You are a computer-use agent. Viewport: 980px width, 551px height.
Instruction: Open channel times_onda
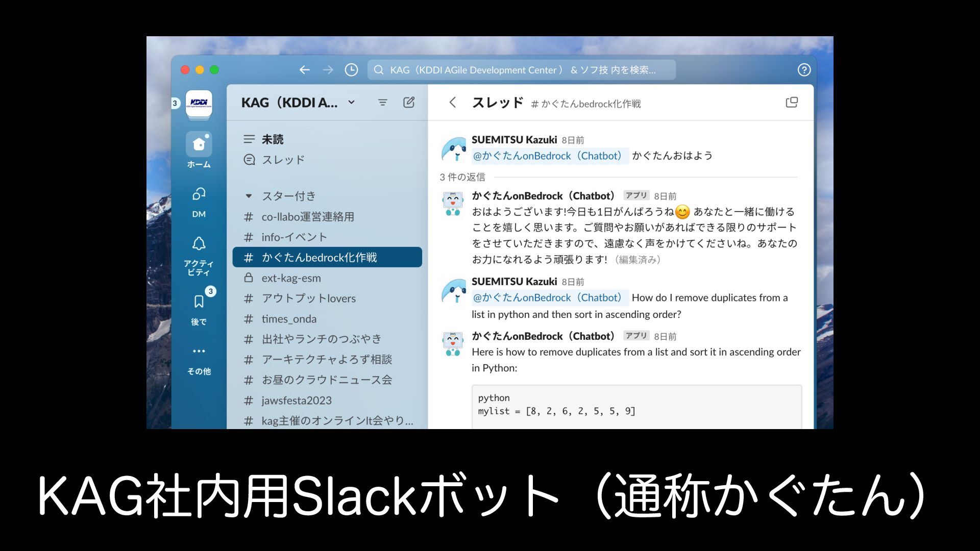(x=327, y=319)
